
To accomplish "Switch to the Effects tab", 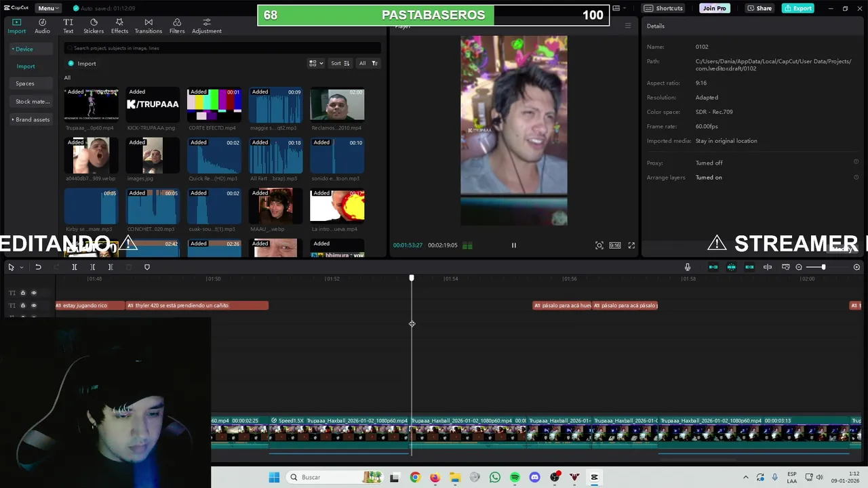I will pyautogui.click(x=119, y=26).
